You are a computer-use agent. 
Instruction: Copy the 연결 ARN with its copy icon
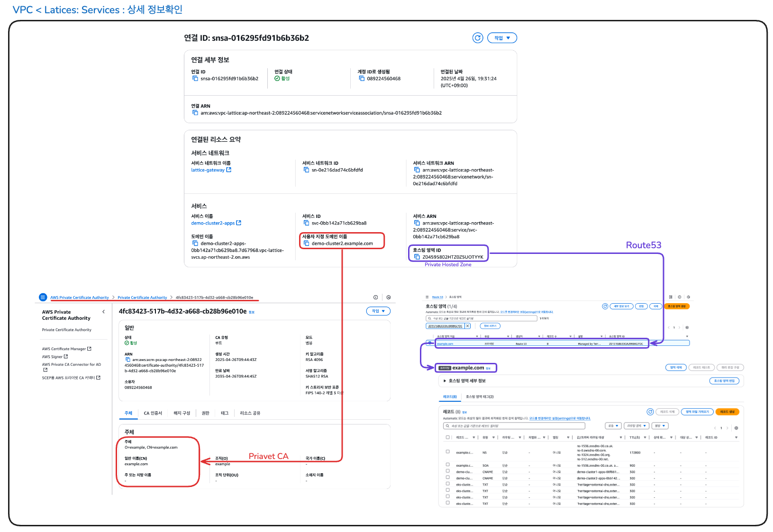(x=195, y=113)
